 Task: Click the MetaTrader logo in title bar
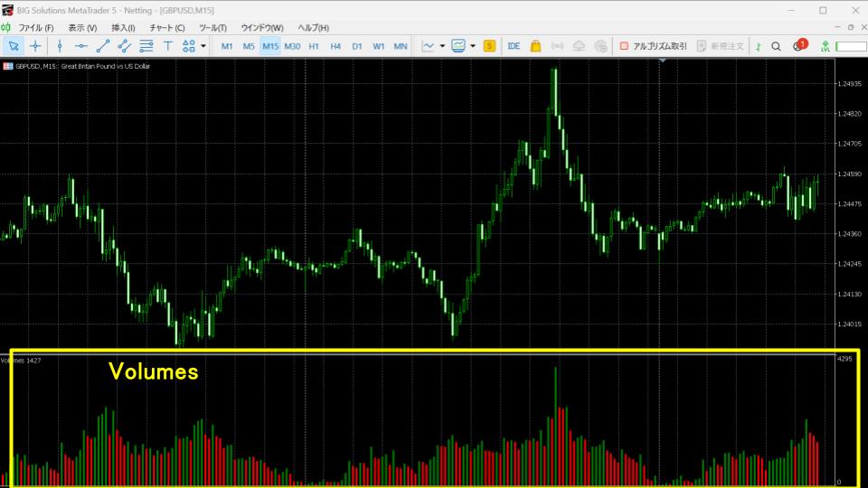pos(7,10)
